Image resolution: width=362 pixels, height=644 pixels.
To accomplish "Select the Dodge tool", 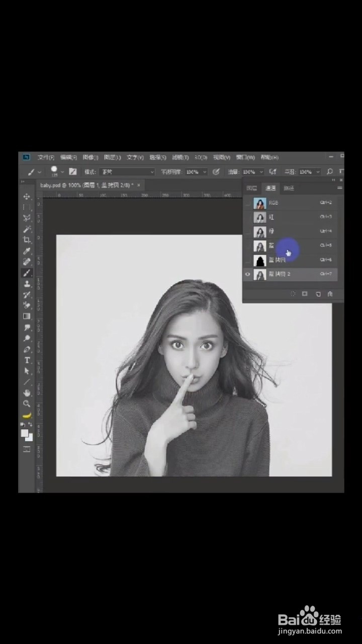I will (x=27, y=338).
